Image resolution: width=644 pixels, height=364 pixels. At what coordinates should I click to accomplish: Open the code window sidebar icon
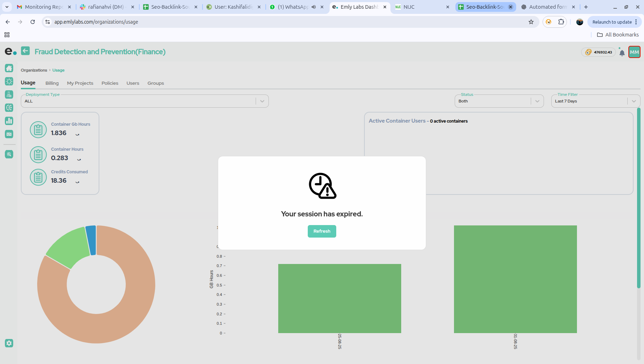tap(9, 134)
